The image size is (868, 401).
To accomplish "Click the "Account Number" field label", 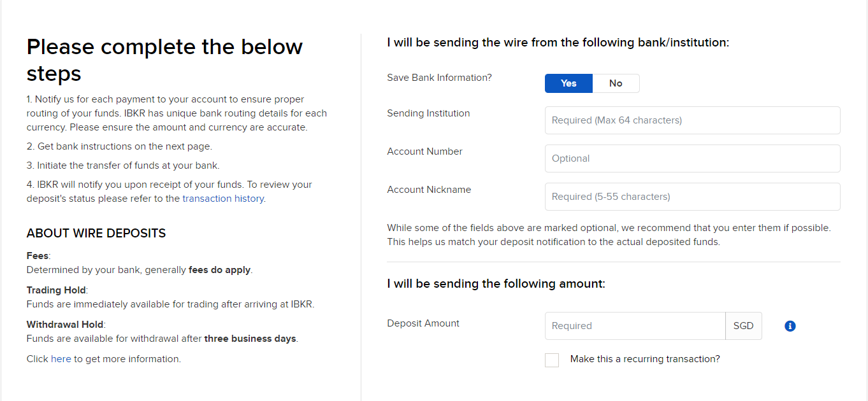I will [424, 151].
